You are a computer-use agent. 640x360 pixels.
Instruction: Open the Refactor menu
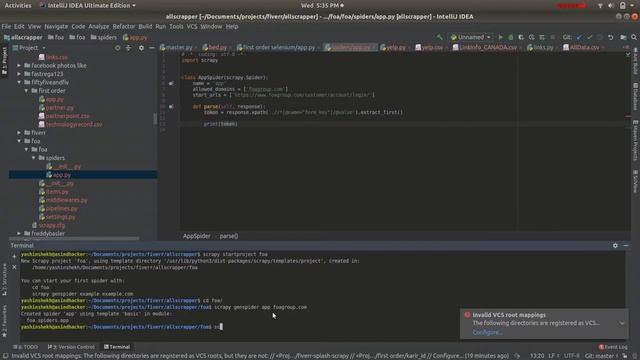click(124, 27)
